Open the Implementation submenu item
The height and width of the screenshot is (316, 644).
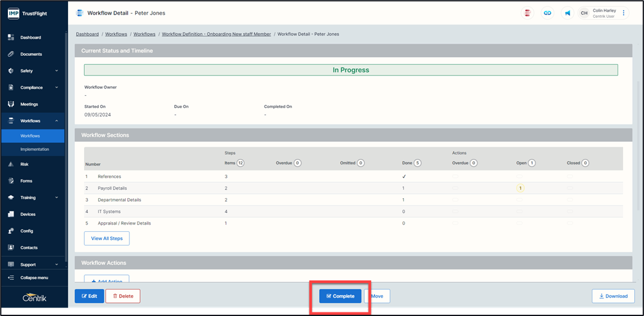[34, 149]
